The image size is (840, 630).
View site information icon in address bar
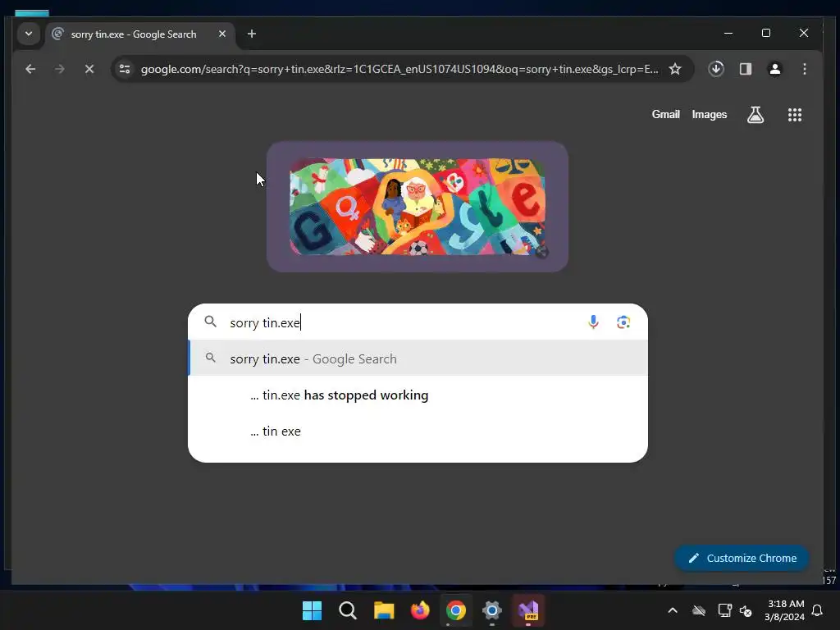pyautogui.click(x=125, y=69)
